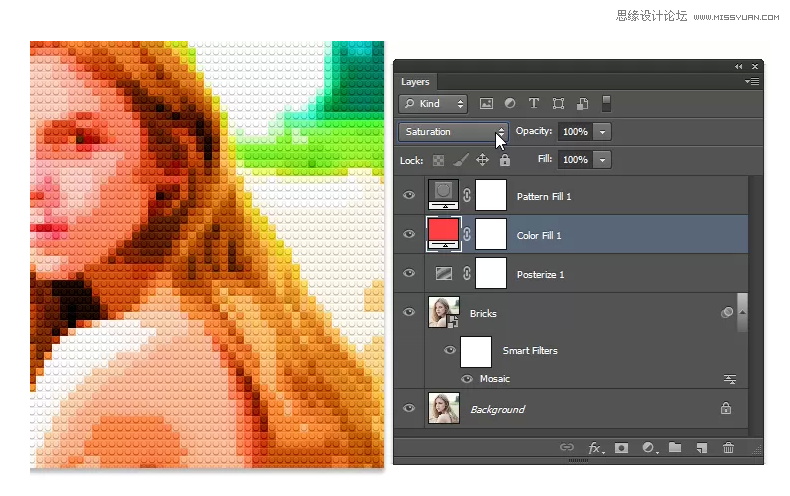Click the Lego-style mosaic image canvas
Image resolution: width=790 pixels, height=496 pixels.
coord(207,255)
